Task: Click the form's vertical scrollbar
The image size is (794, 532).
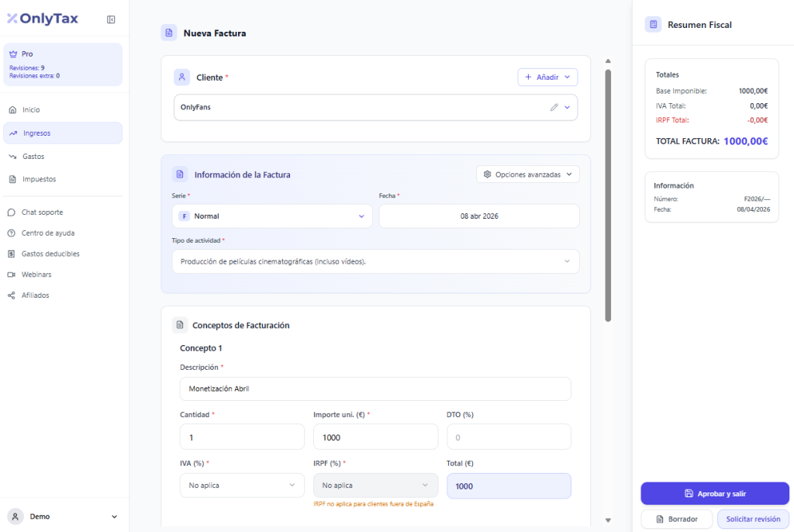Action: pyautogui.click(x=608, y=194)
